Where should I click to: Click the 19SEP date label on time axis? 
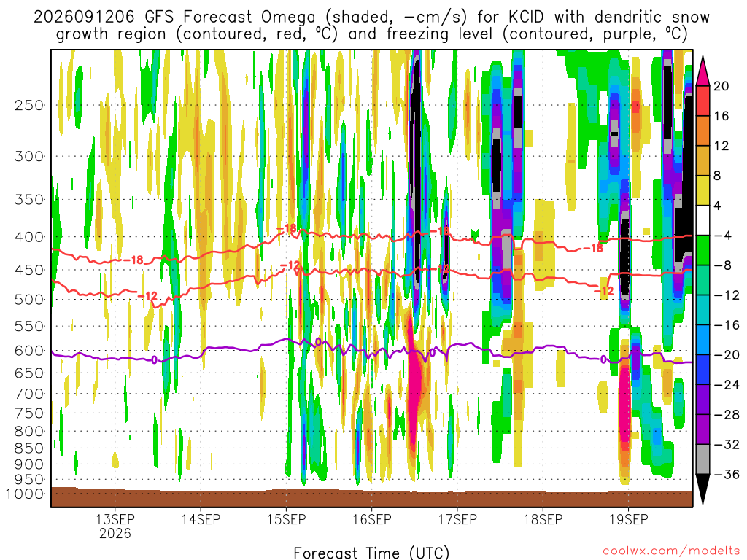628,518
